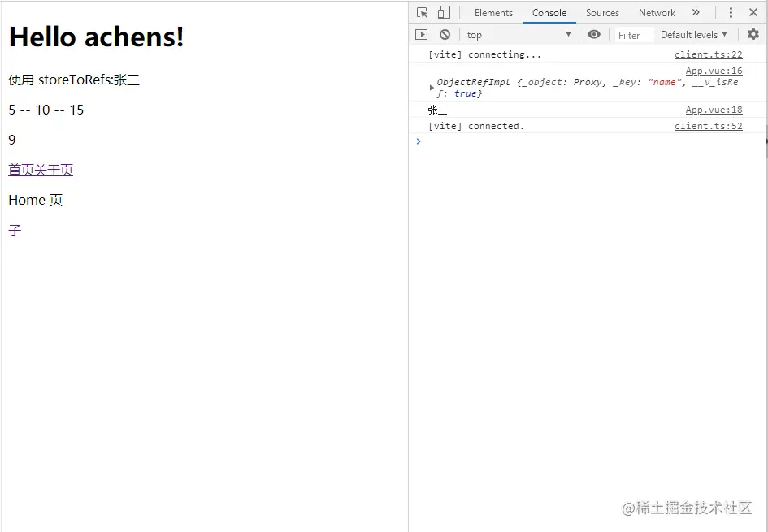Click the Hello achens! heading
The width and height of the screenshot is (768, 532).
97,37
